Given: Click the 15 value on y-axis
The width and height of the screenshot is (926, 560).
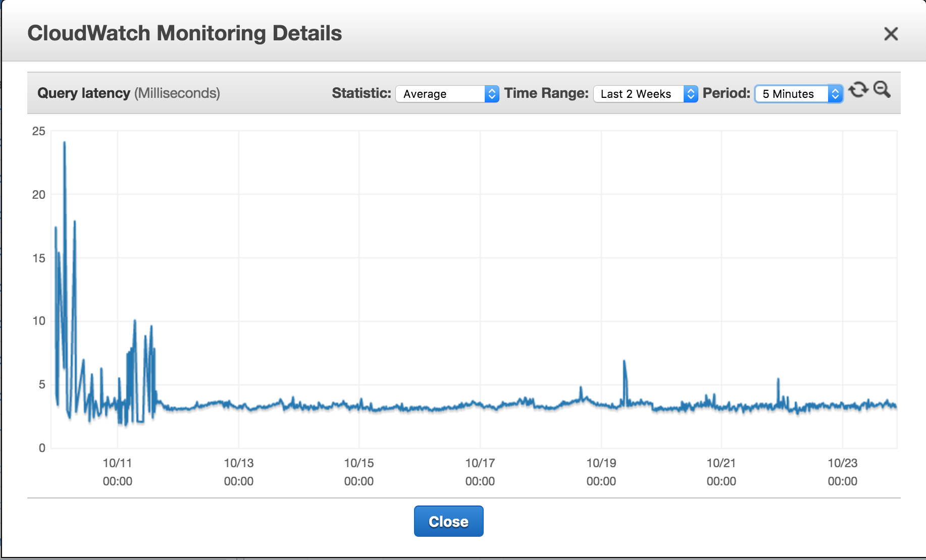Looking at the screenshot, I should click(x=39, y=258).
